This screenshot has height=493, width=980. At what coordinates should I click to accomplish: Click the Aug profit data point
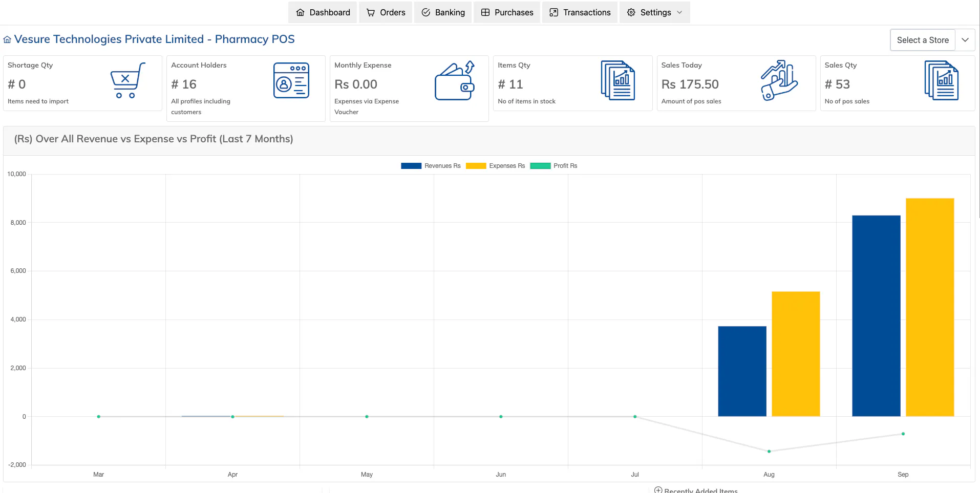(x=769, y=452)
